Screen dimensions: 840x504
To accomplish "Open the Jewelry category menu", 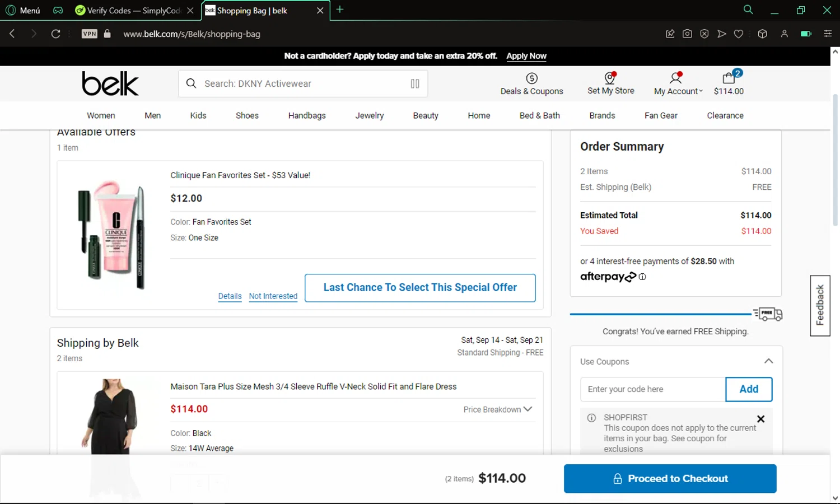I will (370, 115).
